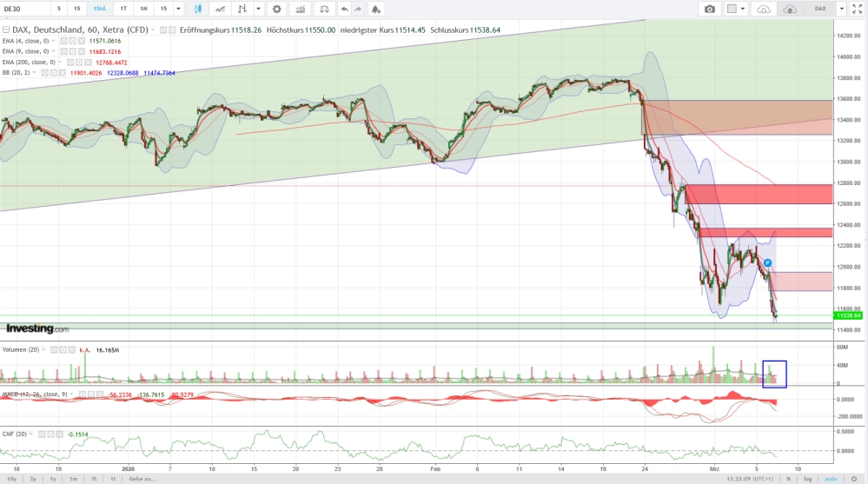Image resolution: width=868 pixels, height=484 pixels.
Task: Open EMA (4, close, 0) indicator menu arrow
Action: pyautogui.click(x=53, y=41)
